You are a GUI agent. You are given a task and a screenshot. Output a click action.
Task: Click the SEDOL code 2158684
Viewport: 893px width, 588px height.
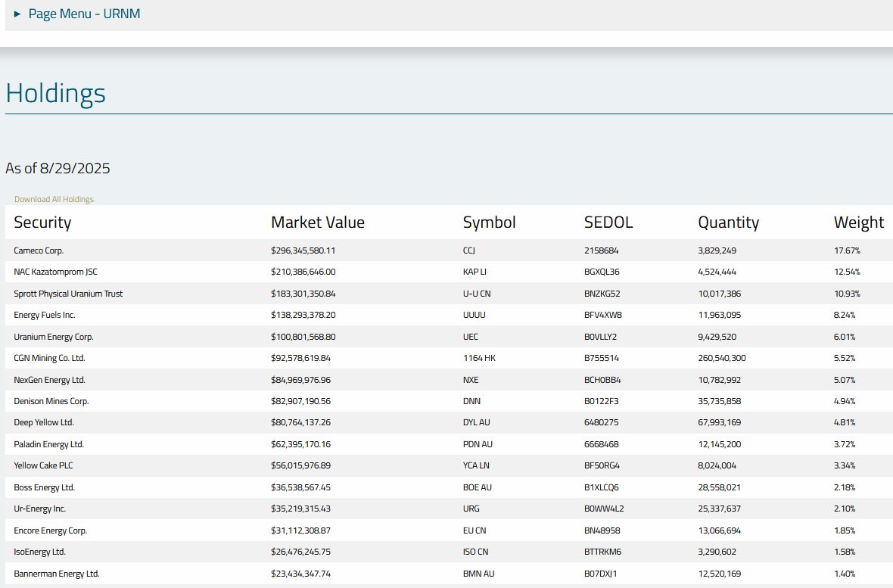pyautogui.click(x=602, y=250)
